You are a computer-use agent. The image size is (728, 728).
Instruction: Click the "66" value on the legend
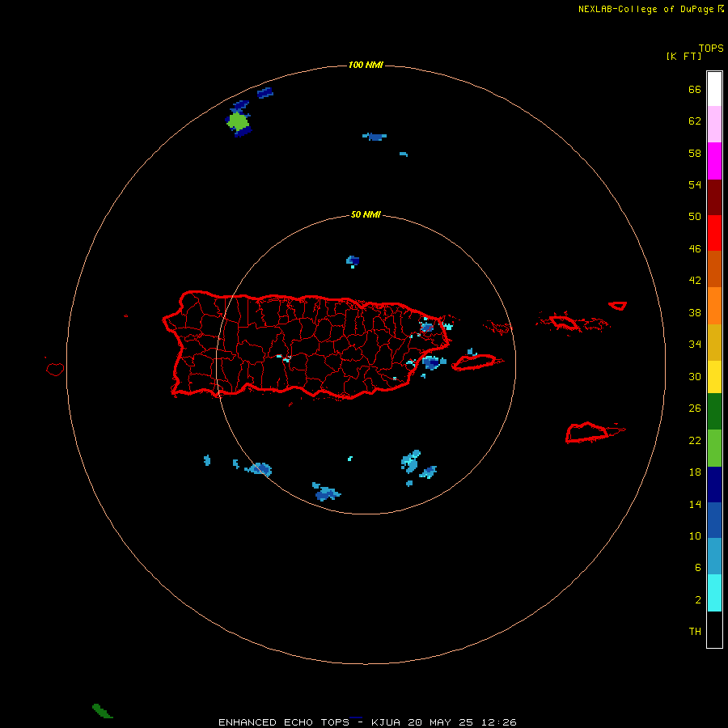tap(695, 89)
